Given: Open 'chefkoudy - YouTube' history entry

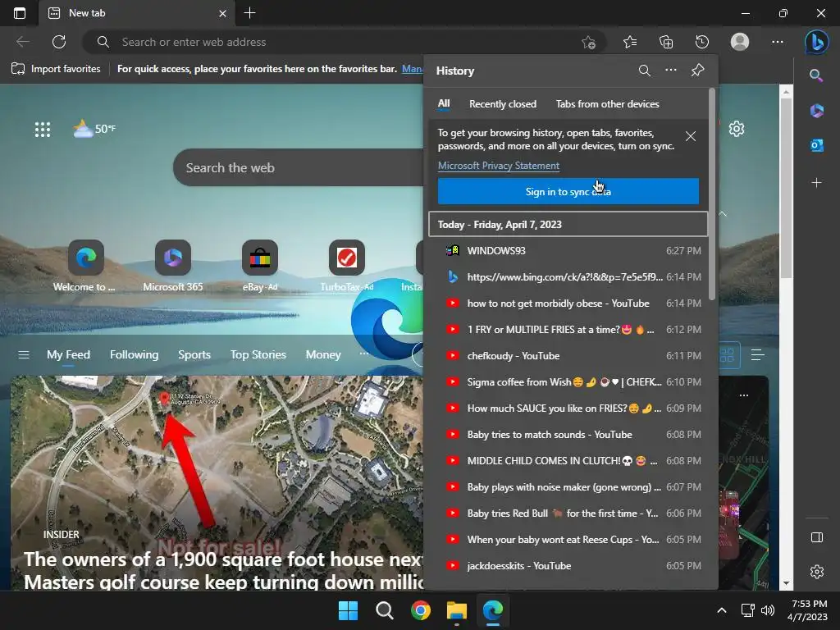Looking at the screenshot, I should point(568,356).
